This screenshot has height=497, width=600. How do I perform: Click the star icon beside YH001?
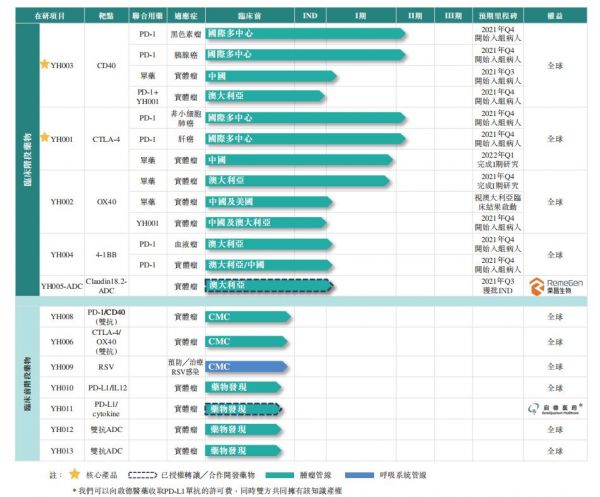[x=44, y=138]
